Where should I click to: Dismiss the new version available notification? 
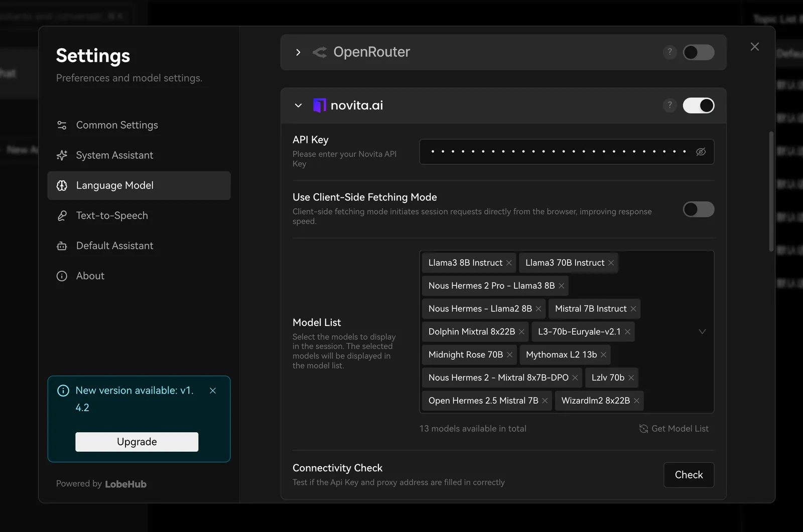213,391
